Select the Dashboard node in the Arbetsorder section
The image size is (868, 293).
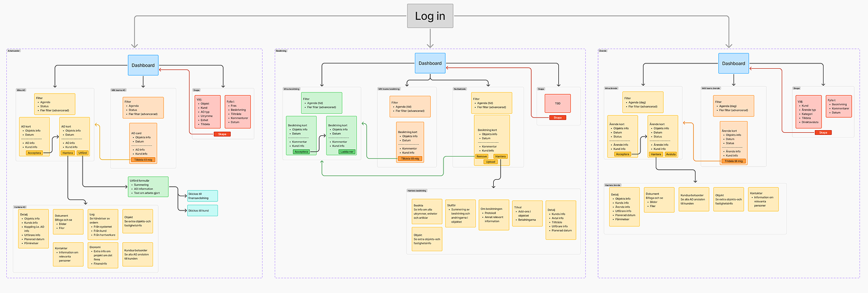tap(143, 65)
